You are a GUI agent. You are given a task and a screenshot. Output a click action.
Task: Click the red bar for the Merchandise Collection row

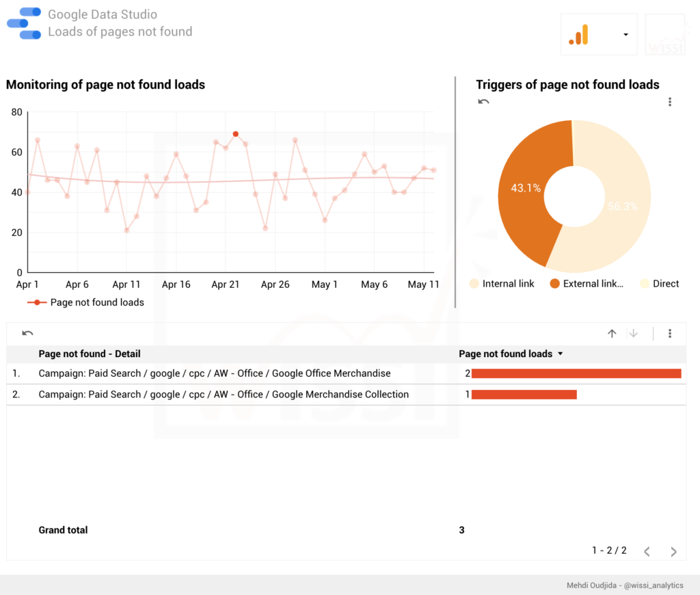(524, 395)
